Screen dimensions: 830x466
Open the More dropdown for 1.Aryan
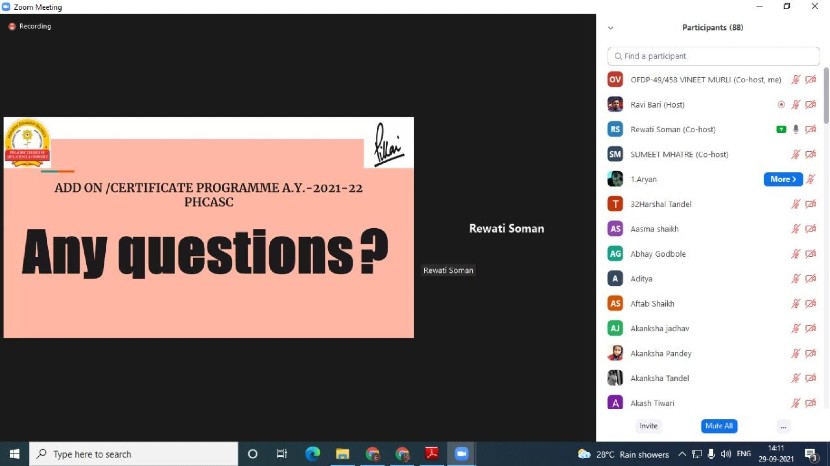tap(783, 179)
